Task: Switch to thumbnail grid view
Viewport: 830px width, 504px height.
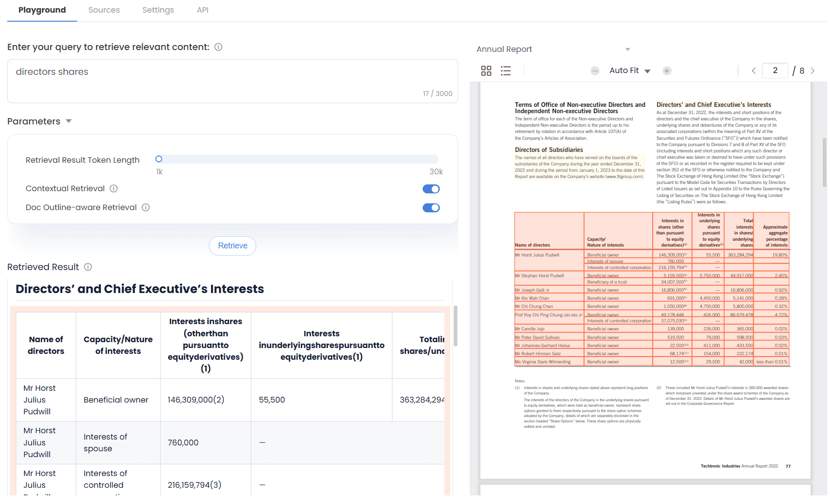Action: (486, 71)
